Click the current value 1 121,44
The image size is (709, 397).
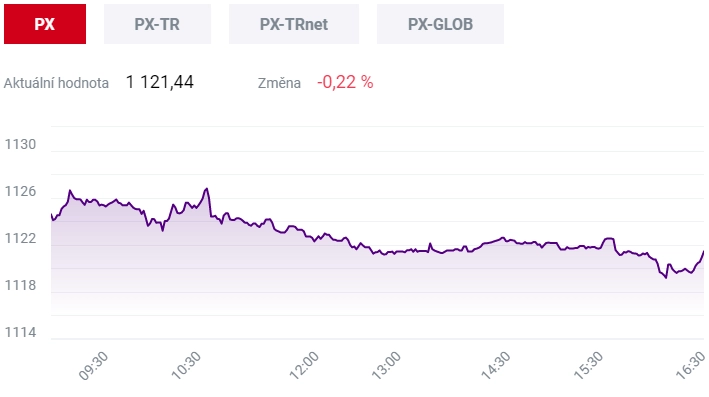(160, 82)
